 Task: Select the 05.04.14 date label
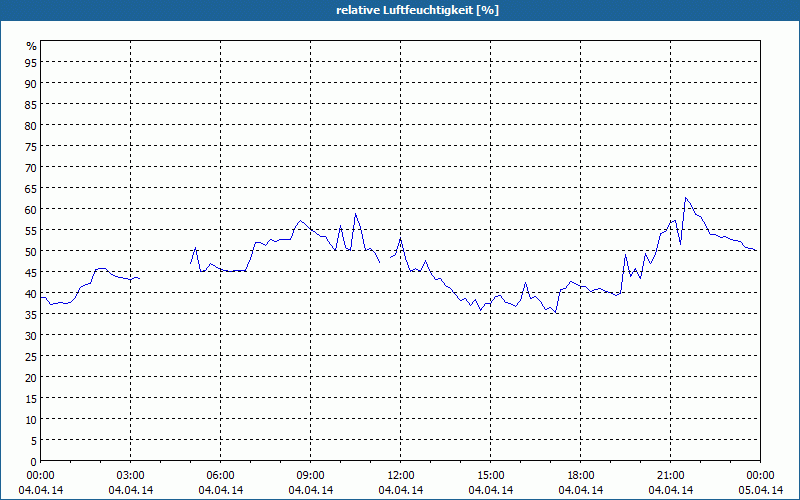pos(761,490)
